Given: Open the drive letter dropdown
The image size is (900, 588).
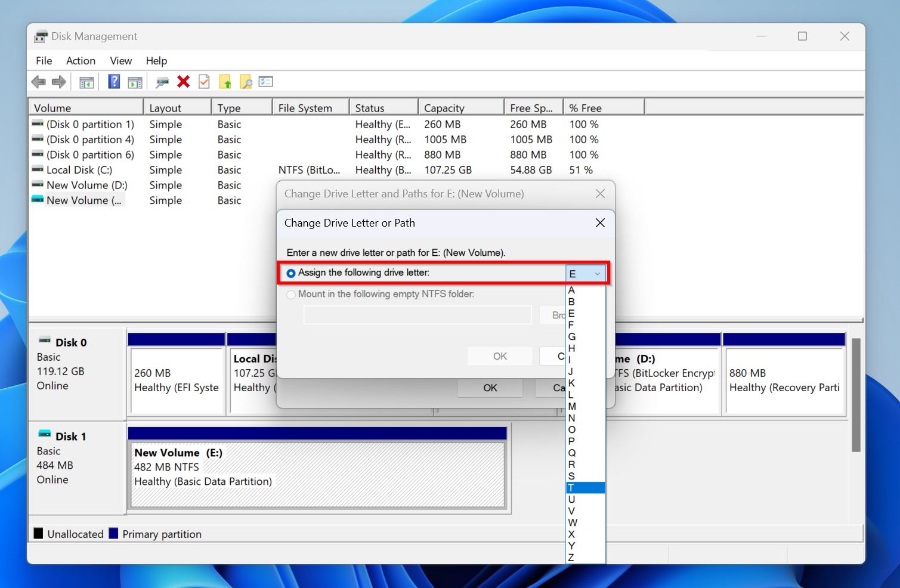Looking at the screenshot, I should coord(595,273).
